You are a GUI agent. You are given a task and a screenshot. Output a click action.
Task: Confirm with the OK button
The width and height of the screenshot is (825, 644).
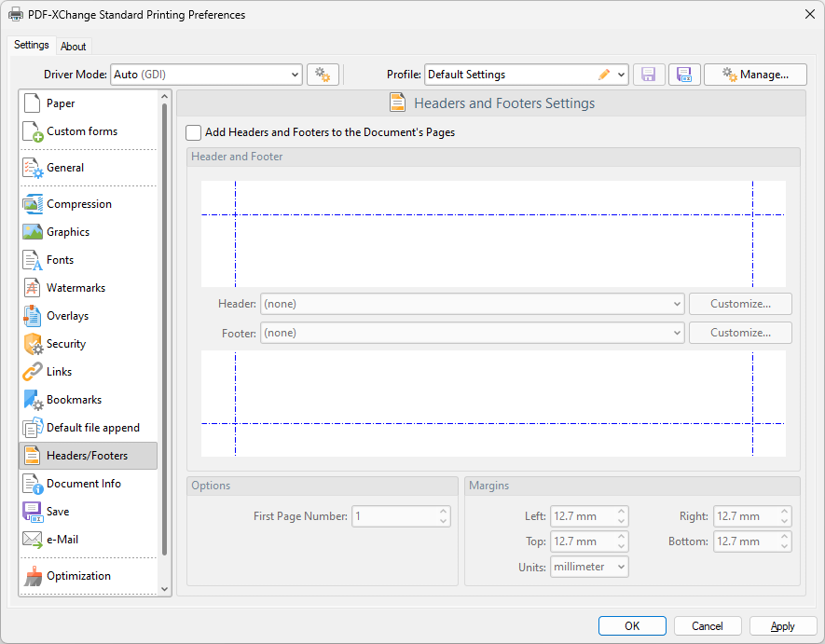632,626
